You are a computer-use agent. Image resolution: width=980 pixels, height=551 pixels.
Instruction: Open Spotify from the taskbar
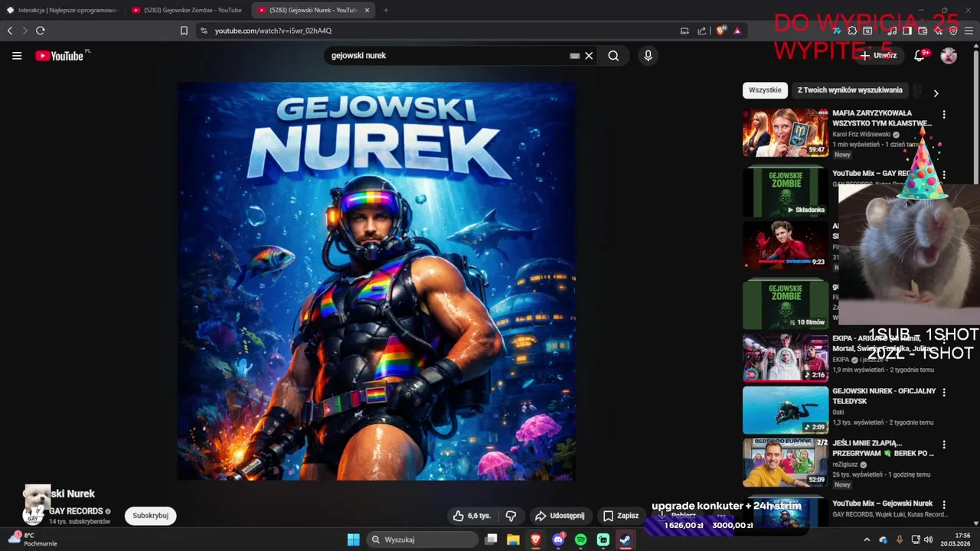click(x=580, y=540)
